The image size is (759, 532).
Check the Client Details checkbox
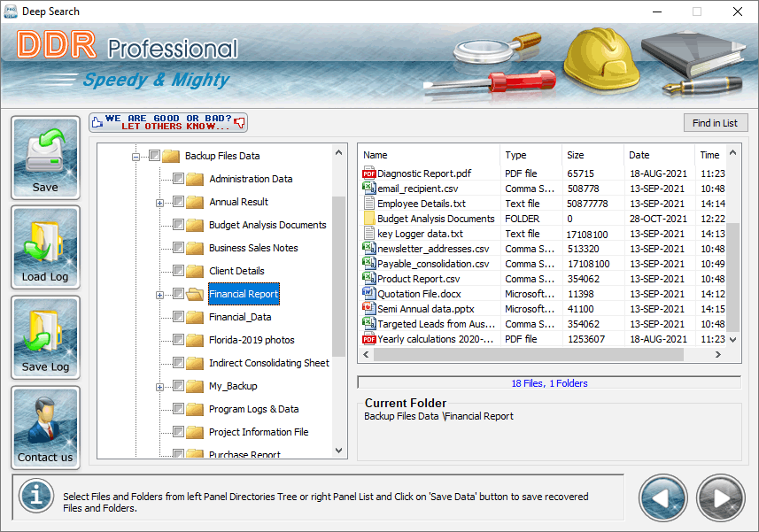[x=178, y=270]
